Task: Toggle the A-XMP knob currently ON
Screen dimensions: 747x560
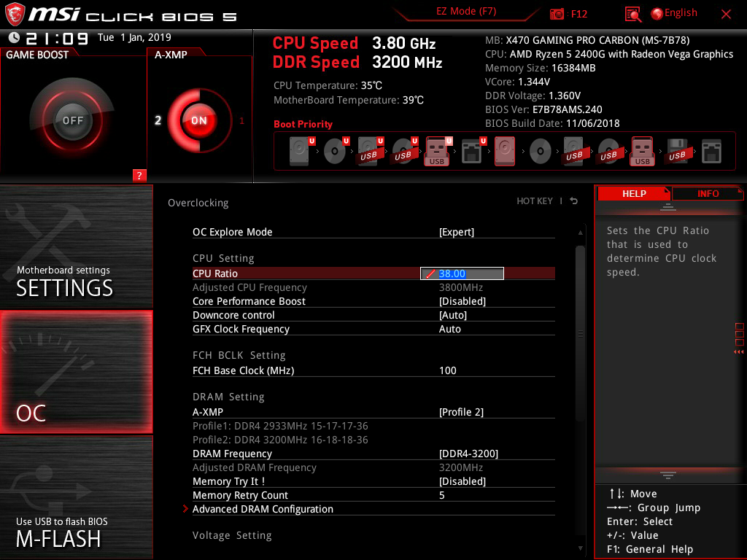Action: 199,120
